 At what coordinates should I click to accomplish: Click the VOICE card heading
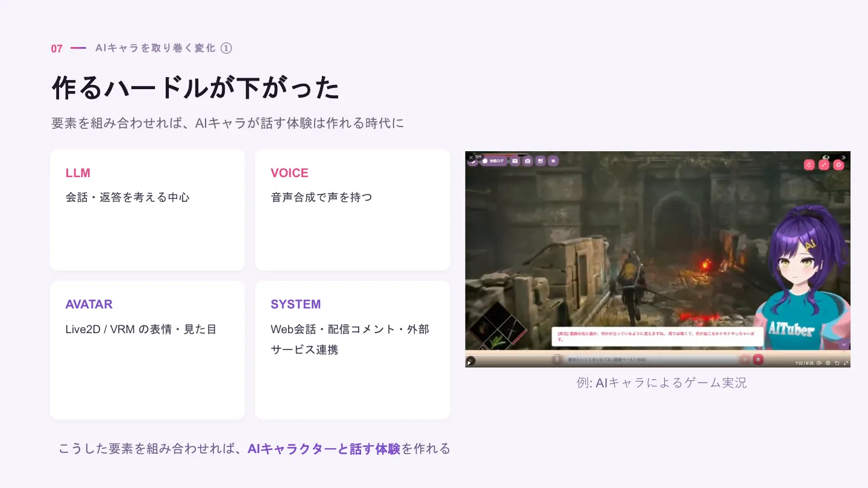coord(289,173)
